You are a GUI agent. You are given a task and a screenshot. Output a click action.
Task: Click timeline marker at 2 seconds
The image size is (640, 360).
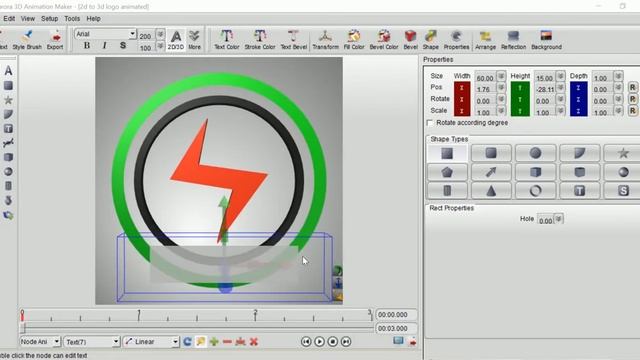pos(256,315)
